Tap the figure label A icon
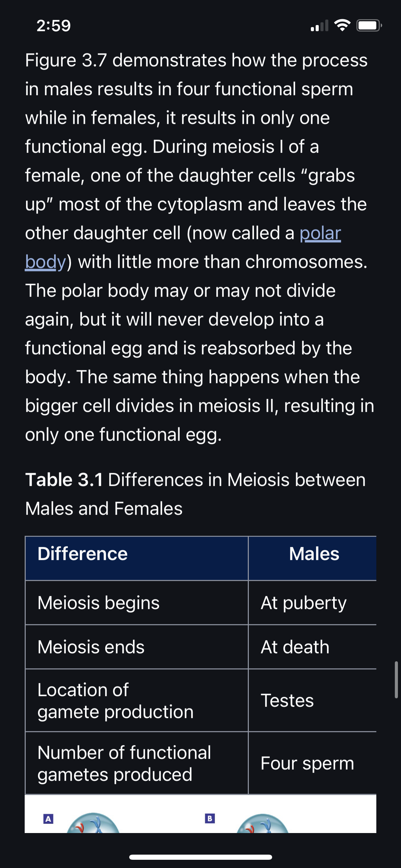 coord(48,819)
